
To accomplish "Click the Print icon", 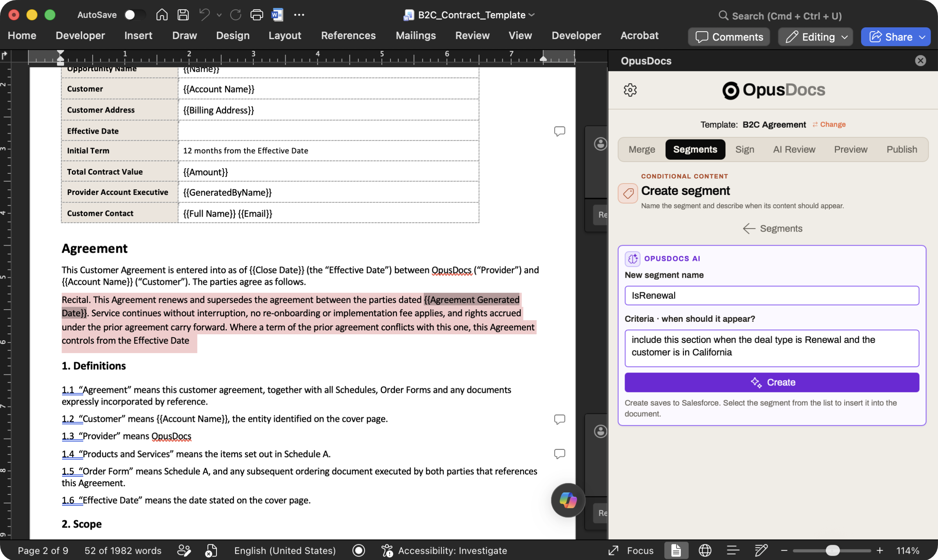I will [x=256, y=15].
